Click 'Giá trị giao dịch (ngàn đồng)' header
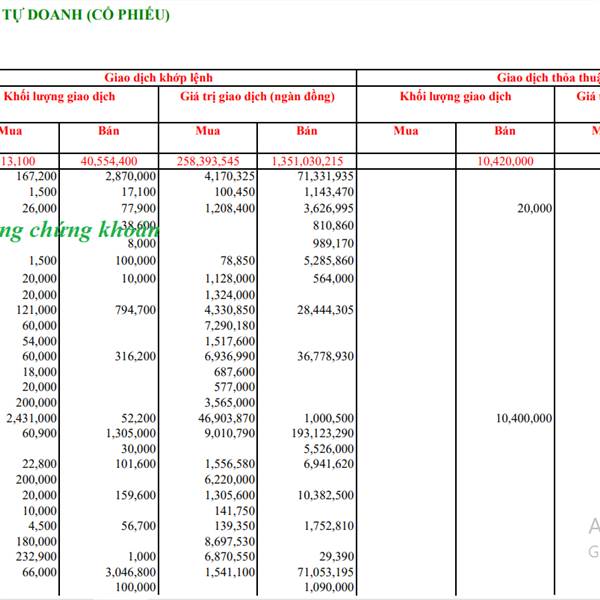 [x=258, y=96]
